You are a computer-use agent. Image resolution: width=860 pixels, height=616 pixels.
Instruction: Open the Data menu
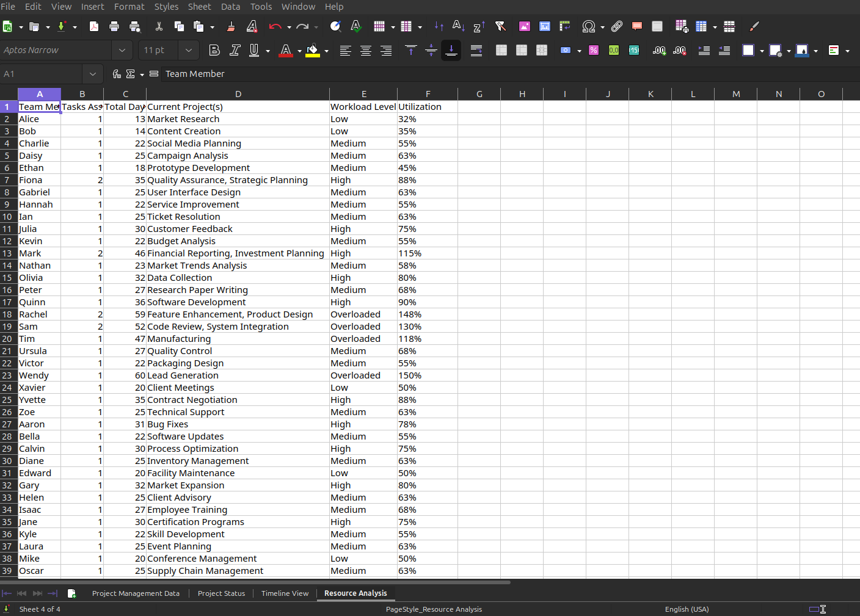pyautogui.click(x=230, y=6)
